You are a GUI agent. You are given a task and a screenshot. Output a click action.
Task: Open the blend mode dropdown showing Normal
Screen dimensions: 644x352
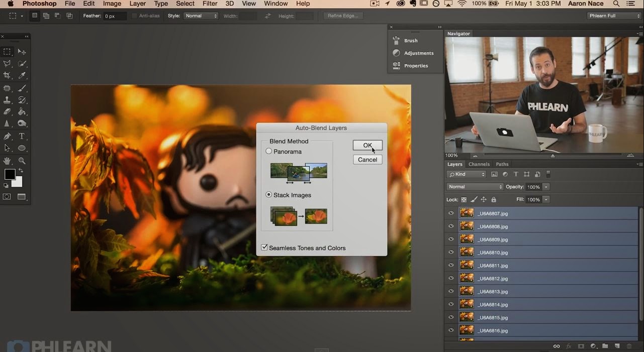(474, 186)
